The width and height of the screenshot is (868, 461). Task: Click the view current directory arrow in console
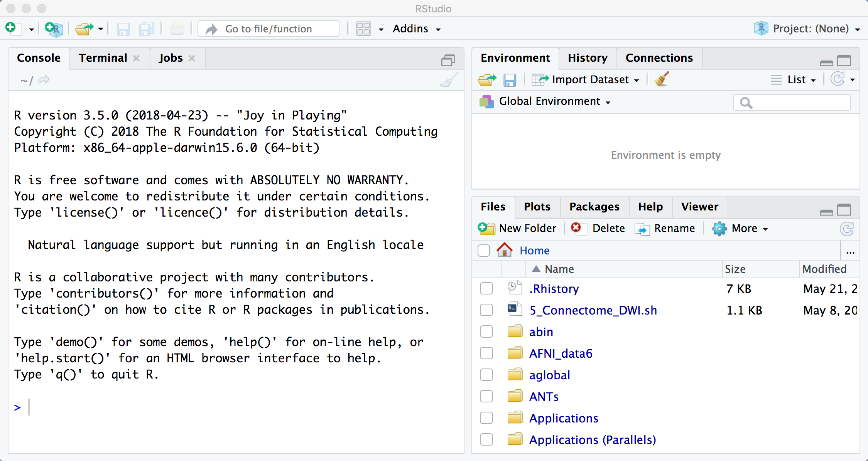(x=44, y=80)
